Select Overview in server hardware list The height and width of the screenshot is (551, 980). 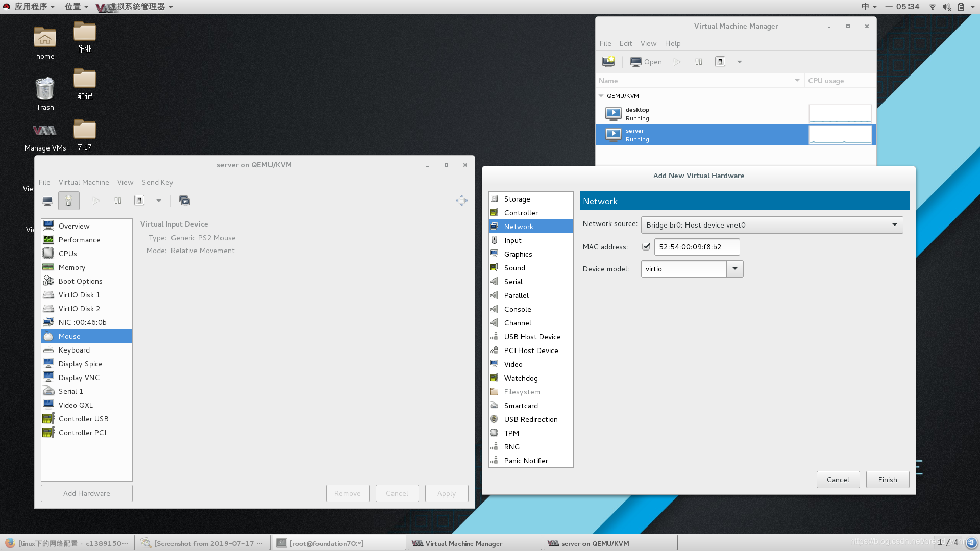tap(86, 226)
